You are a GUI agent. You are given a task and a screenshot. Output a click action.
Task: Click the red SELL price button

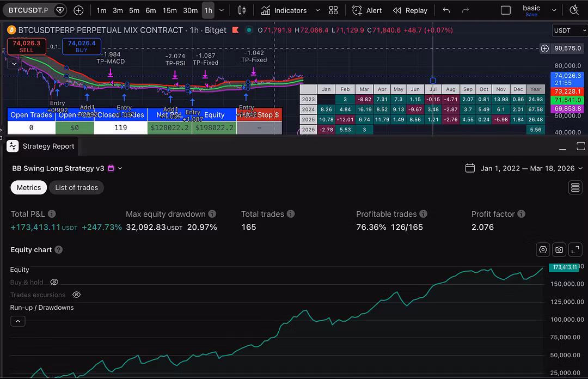(27, 46)
